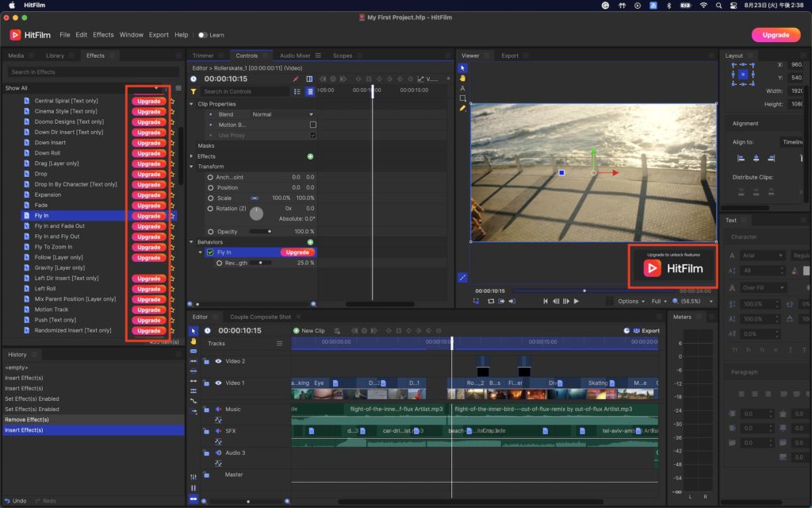This screenshot has width=812, height=508.
Task: Click the pink Upgrade button top right
Action: (x=775, y=35)
